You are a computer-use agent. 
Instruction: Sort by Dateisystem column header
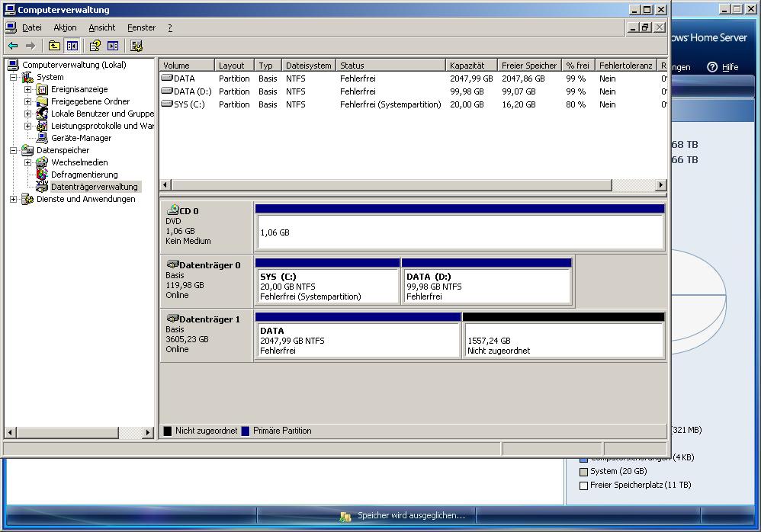coord(309,65)
